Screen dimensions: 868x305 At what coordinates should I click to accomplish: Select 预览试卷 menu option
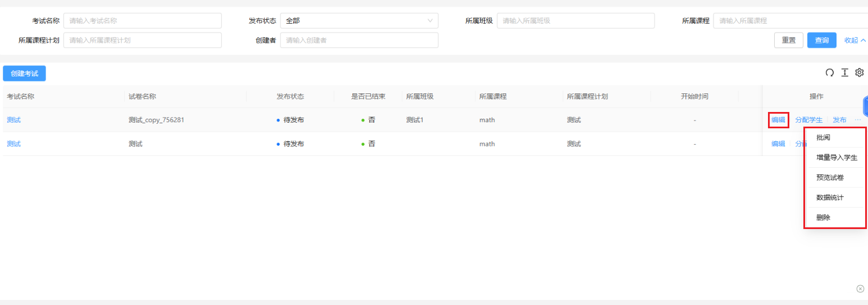click(x=830, y=178)
